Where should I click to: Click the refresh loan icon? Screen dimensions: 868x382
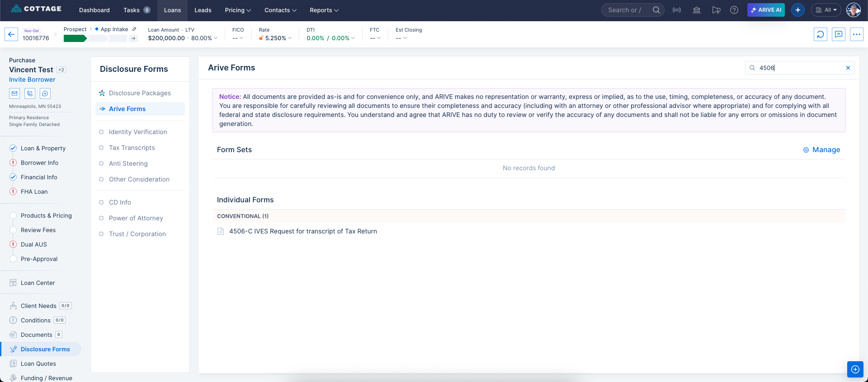(x=821, y=34)
